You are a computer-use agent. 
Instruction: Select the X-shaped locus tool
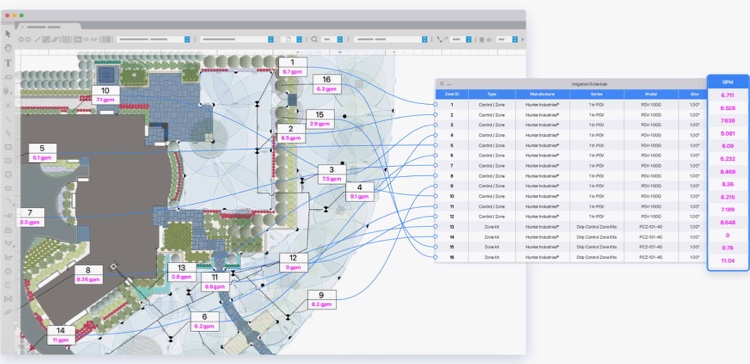pyautogui.click(x=8, y=105)
